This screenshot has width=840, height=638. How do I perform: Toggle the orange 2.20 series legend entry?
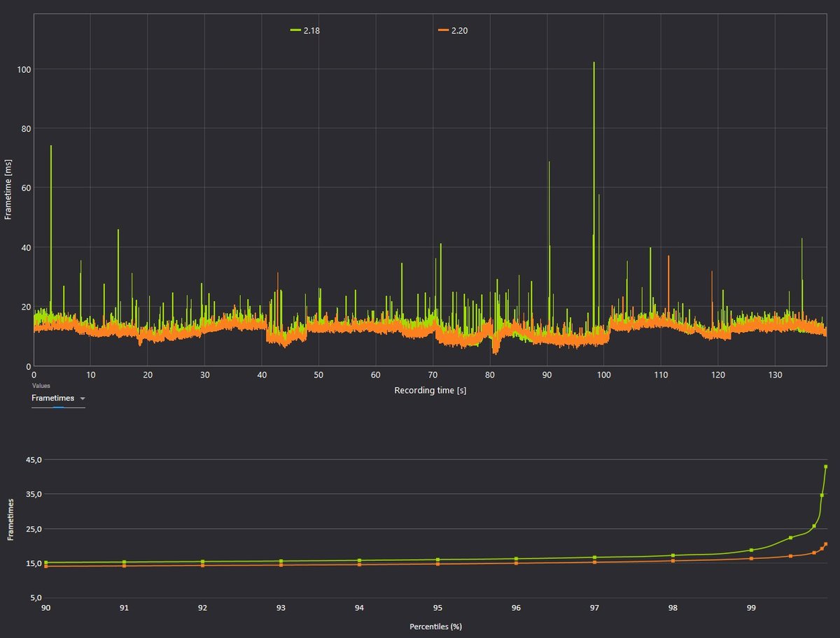(x=452, y=30)
